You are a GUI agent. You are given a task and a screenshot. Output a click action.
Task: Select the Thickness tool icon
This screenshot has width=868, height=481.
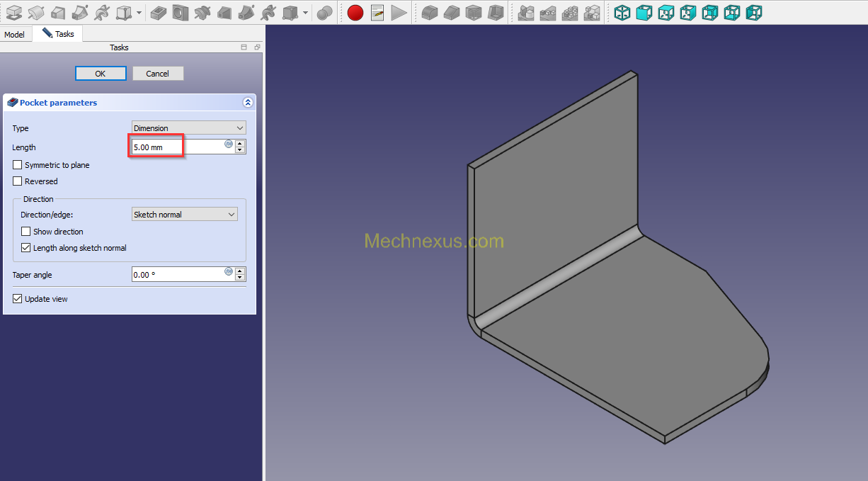click(x=496, y=12)
